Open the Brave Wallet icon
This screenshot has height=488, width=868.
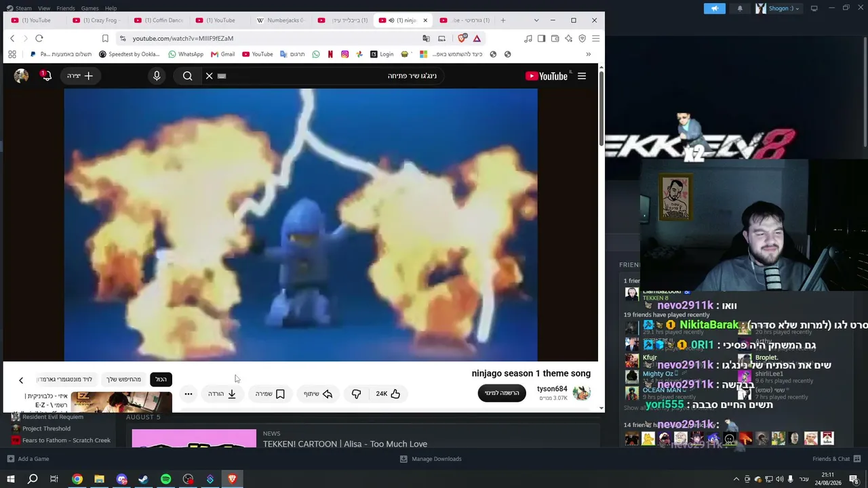tap(555, 39)
